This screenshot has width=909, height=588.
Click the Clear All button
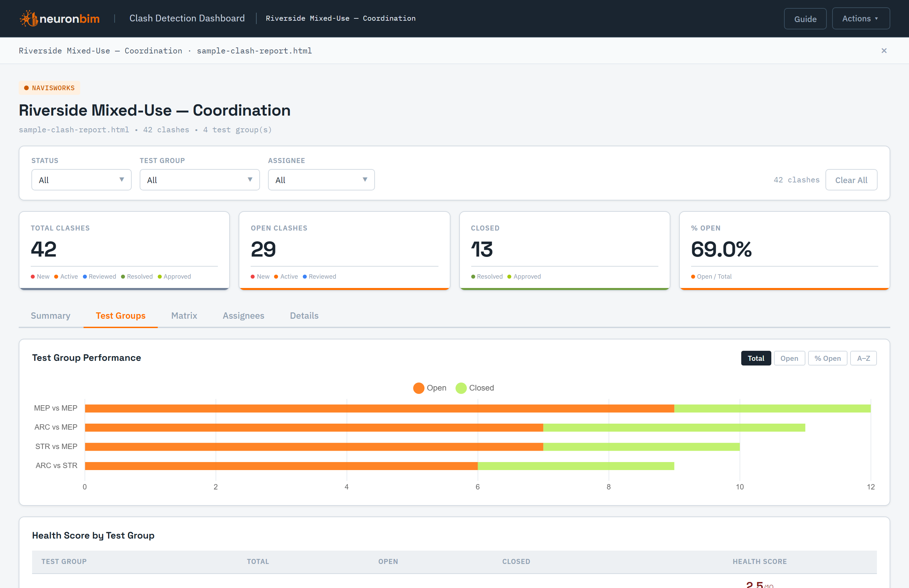pyautogui.click(x=851, y=180)
